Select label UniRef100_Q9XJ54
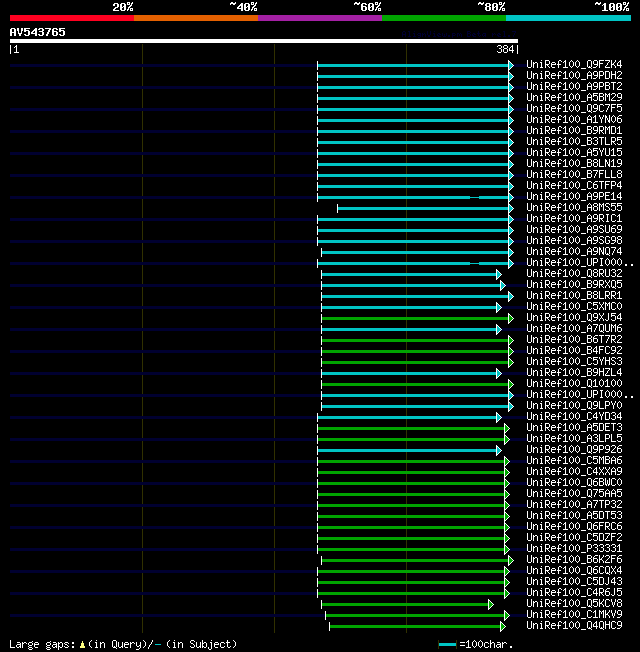Screen dimensions: 640x652 coord(574,317)
